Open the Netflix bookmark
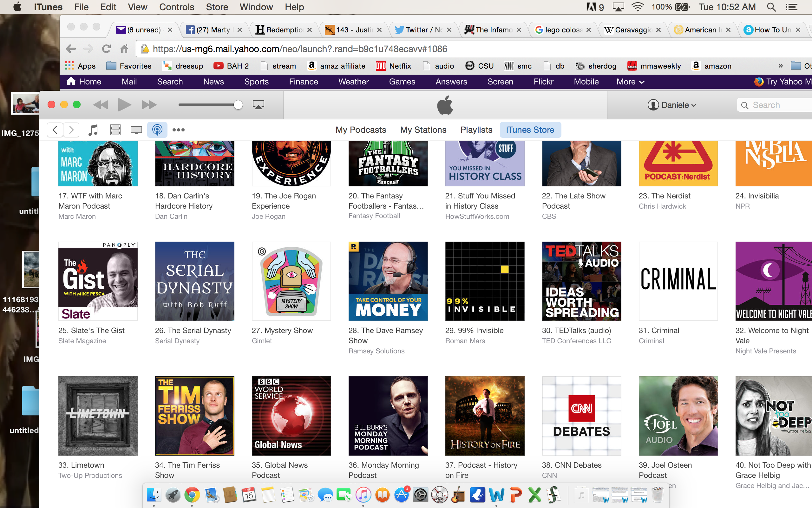 pyautogui.click(x=393, y=66)
